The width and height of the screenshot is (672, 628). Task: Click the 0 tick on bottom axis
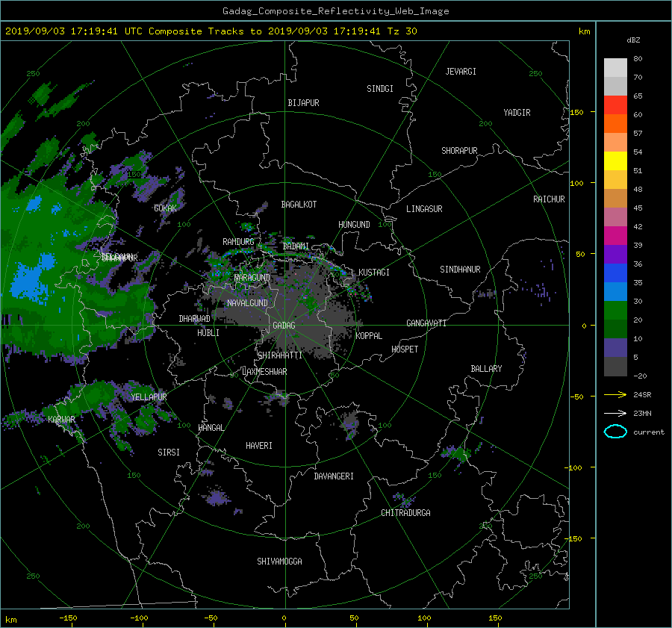coord(284,618)
